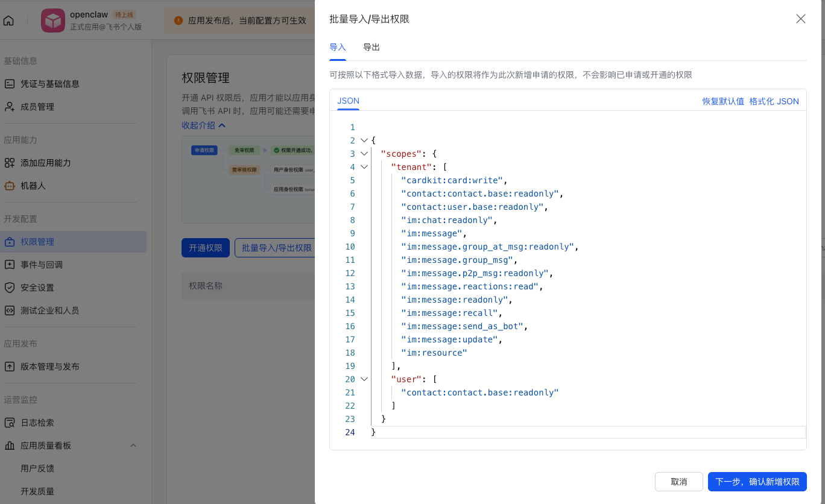Click inside the JSON editor at line 24

[543, 432]
